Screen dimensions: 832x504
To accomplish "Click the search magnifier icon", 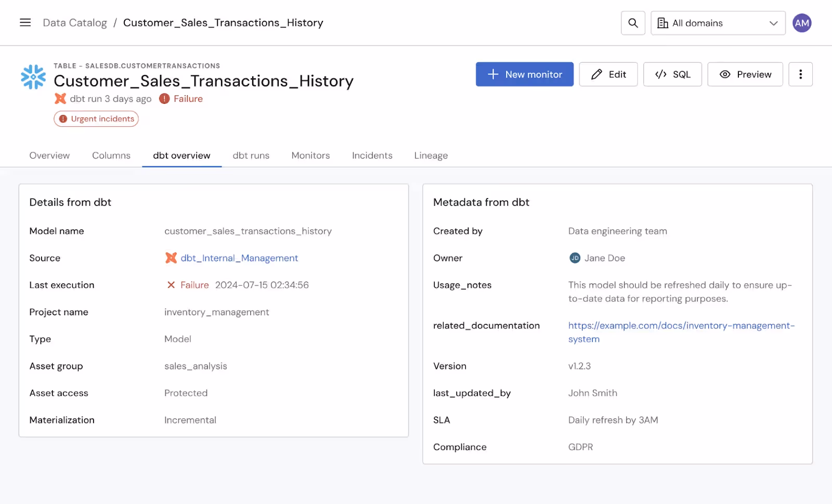I will pos(633,23).
